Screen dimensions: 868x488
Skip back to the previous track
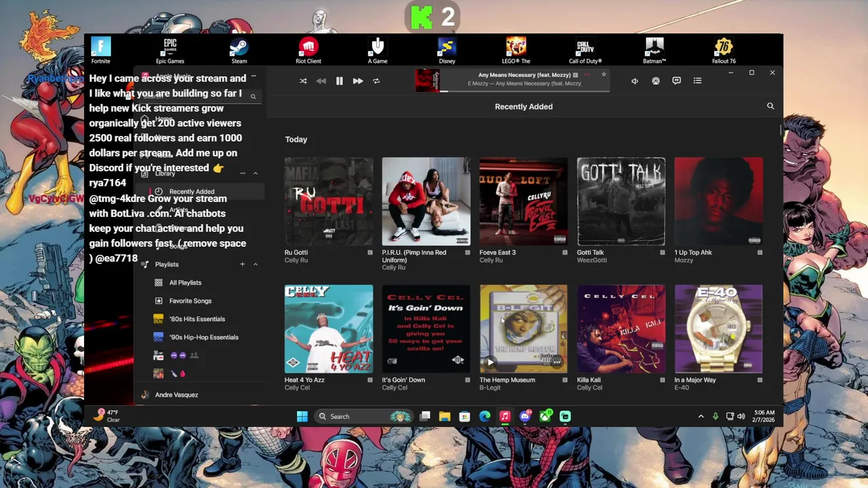(x=321, y=81)
